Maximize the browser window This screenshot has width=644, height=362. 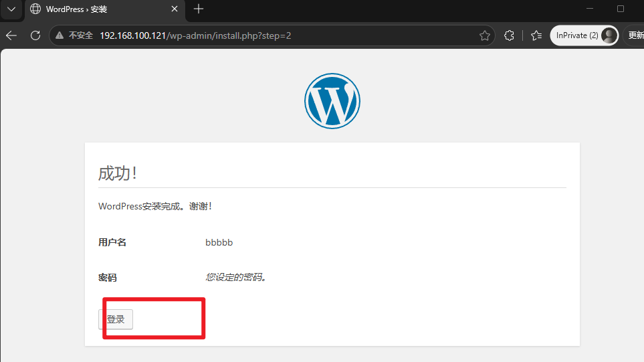coord(621,9)
